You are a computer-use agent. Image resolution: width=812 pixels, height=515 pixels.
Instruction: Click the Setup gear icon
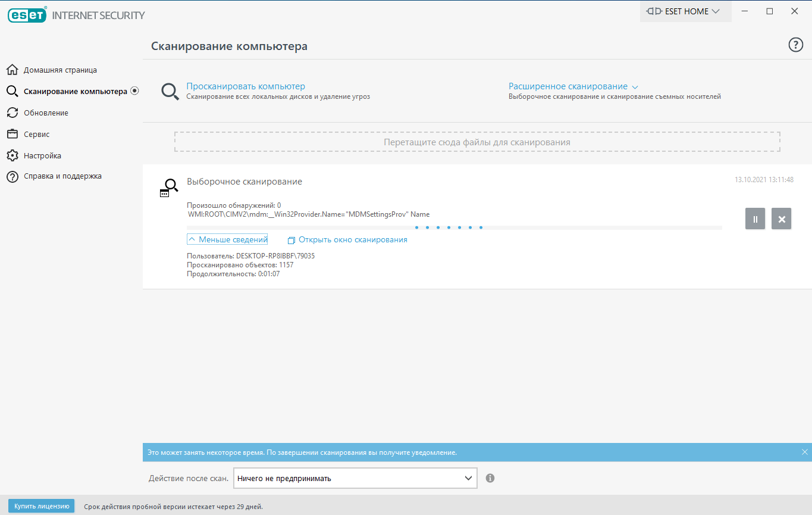click(12, 156)
